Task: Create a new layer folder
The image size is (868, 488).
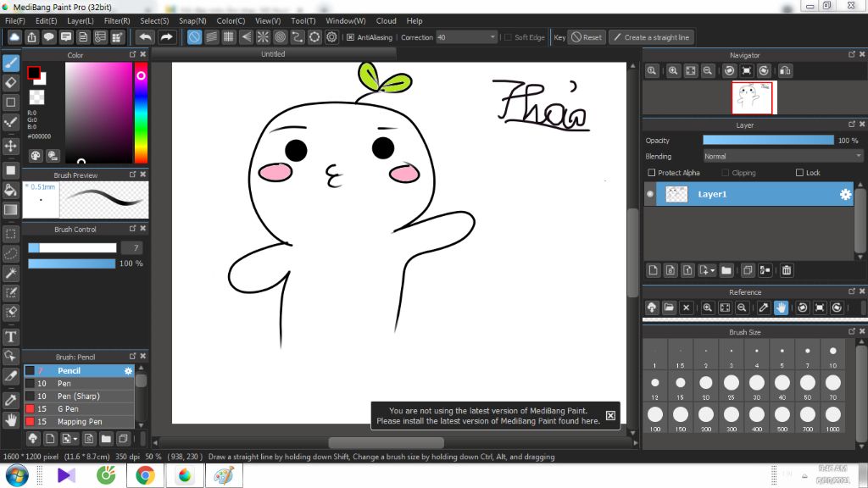Action: [x=726, y=270]
